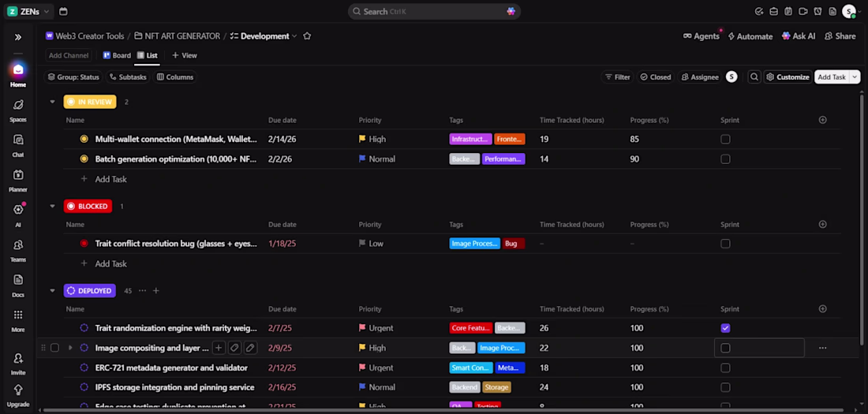
Task: Open More apps grid in the sidebar
Action: click(x=17, y=320)
